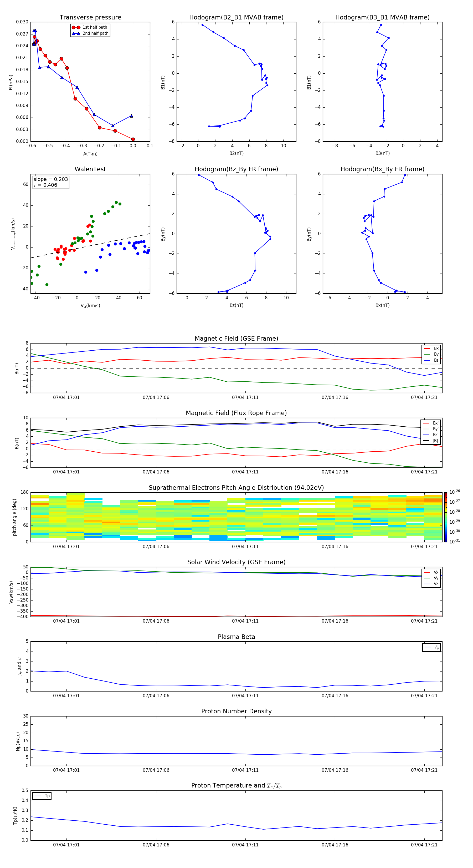Click 'Bz' legend entry in GSE magnetic field
Image resolution: width=473 pixels, height=868 pixels.
click(431, 361)
